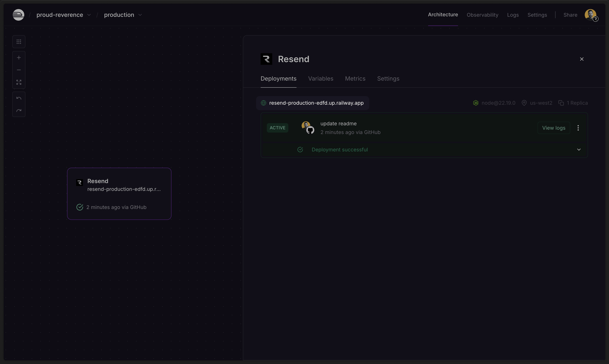Zoom in on the canvas

click(x=19, y=58)
